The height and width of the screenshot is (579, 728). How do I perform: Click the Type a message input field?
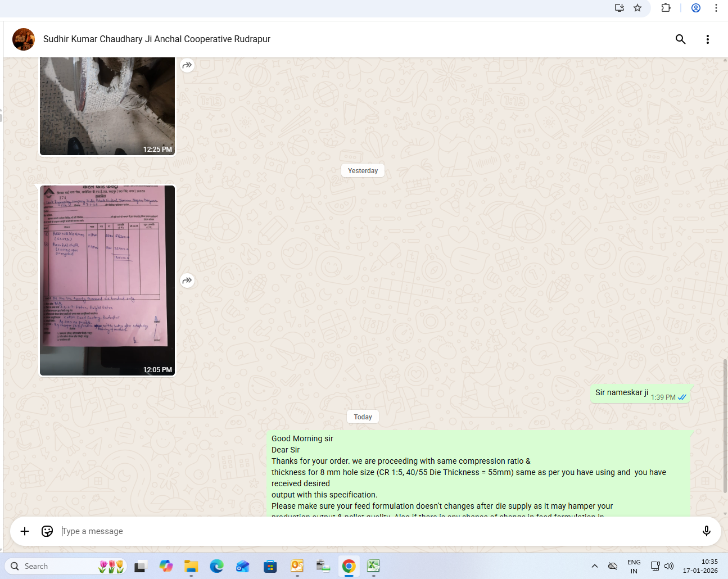(x=371, y=531)
